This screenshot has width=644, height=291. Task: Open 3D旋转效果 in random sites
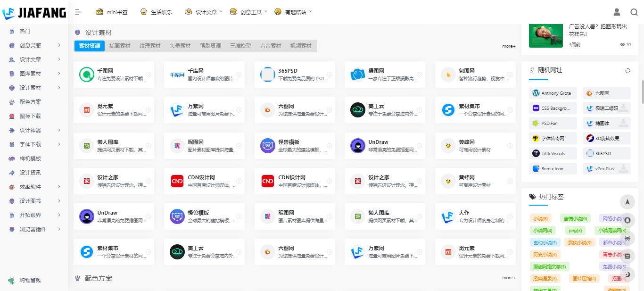click(606, 138)
